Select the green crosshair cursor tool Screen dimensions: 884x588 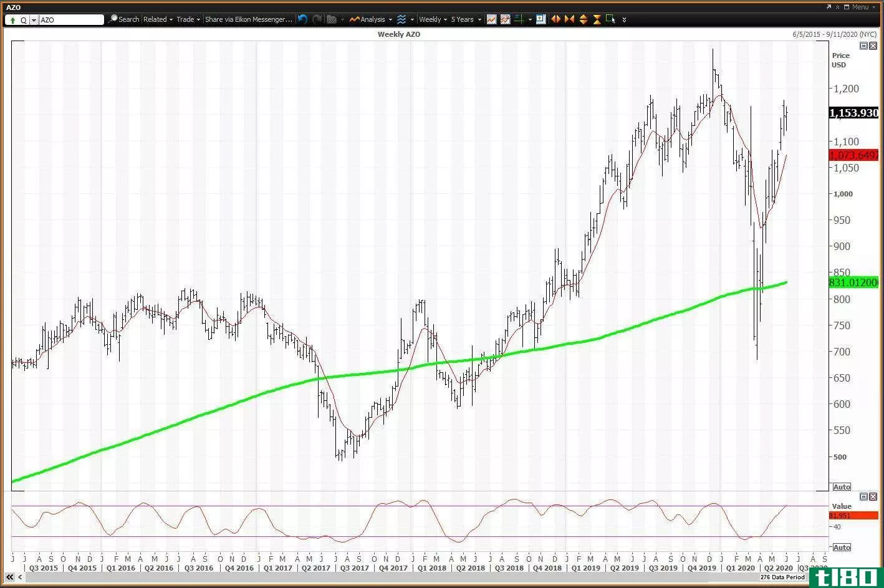[519, 19]
